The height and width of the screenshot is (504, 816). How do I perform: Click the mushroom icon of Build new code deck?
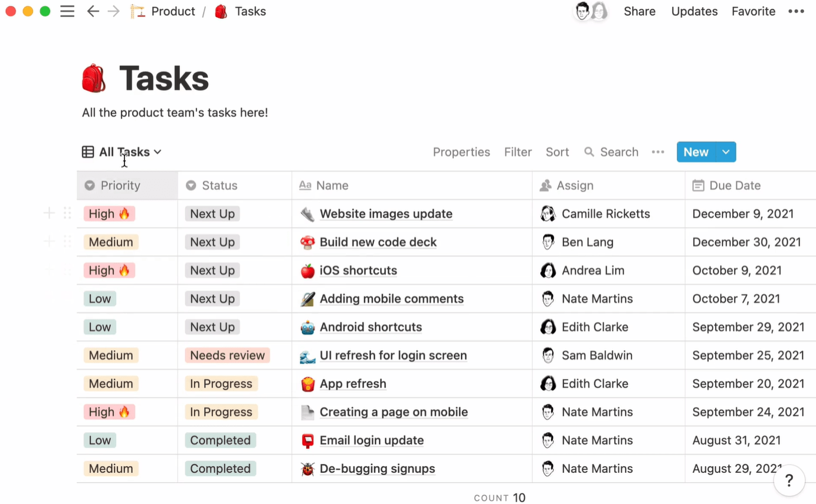pos(307,242)
